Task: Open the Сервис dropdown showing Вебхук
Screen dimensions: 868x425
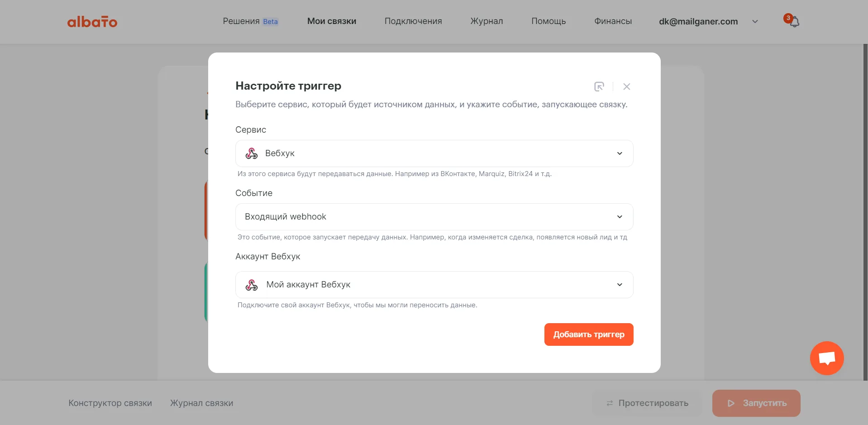Action: point(434,153)
